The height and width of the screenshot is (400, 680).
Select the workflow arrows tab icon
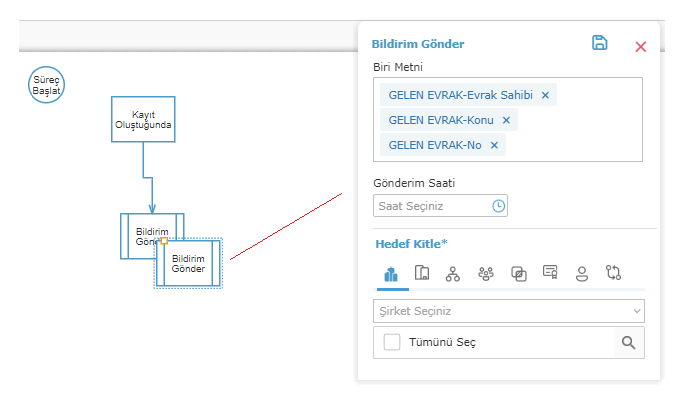613,273
